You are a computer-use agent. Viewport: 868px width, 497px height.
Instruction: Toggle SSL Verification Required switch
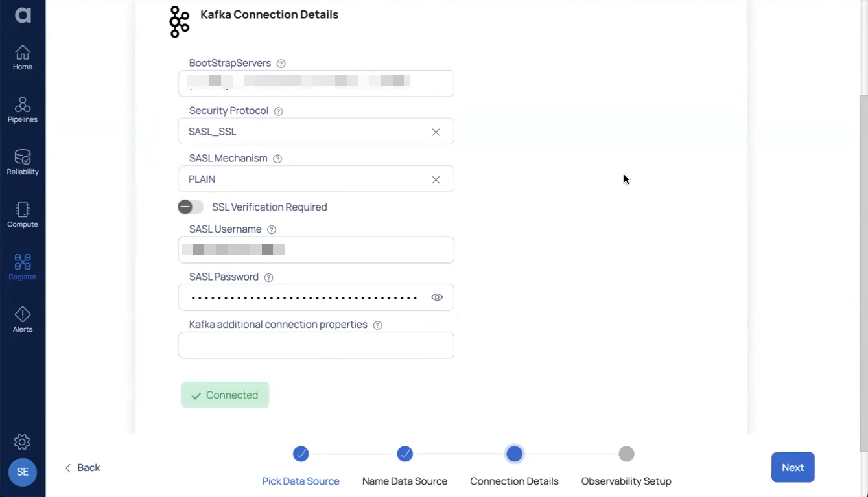point(191,206)
